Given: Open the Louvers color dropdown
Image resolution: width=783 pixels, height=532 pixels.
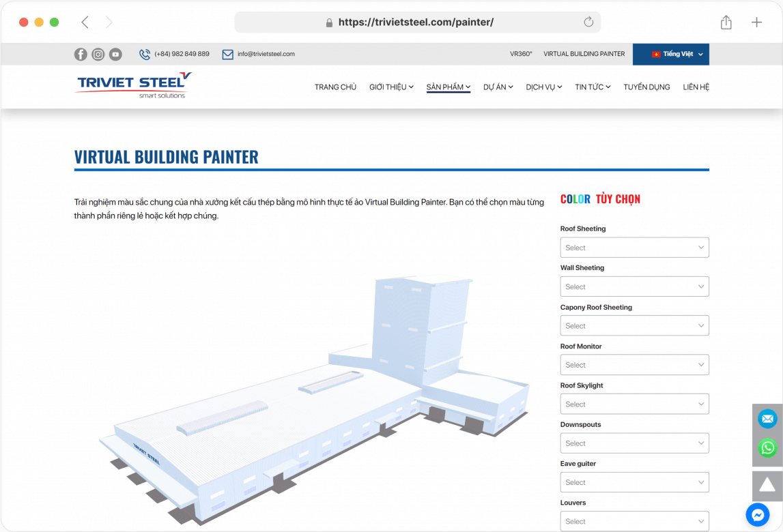Looking at the screenshot, I should (x=634, y=521).
